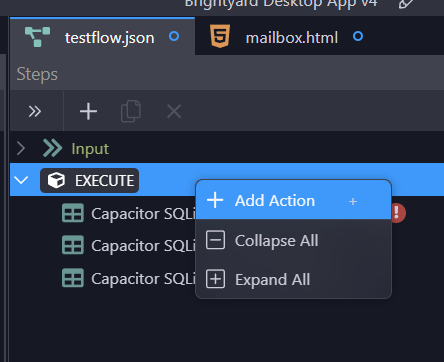
Task: Collapse the EXECUTE step group
Action: [x=21, y=180]
